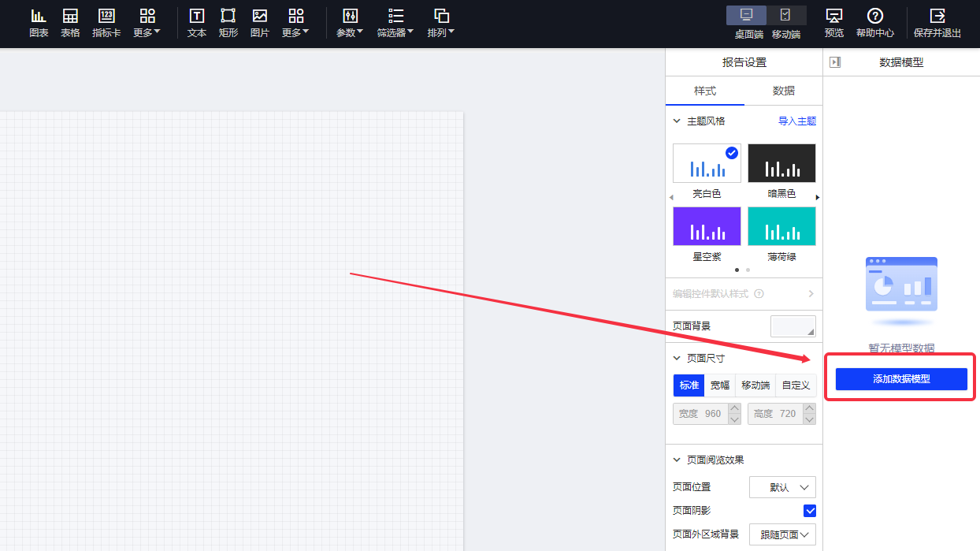Open the 页面位置 dropdown
Screen dimensions: 980x551
pos(782,487)
